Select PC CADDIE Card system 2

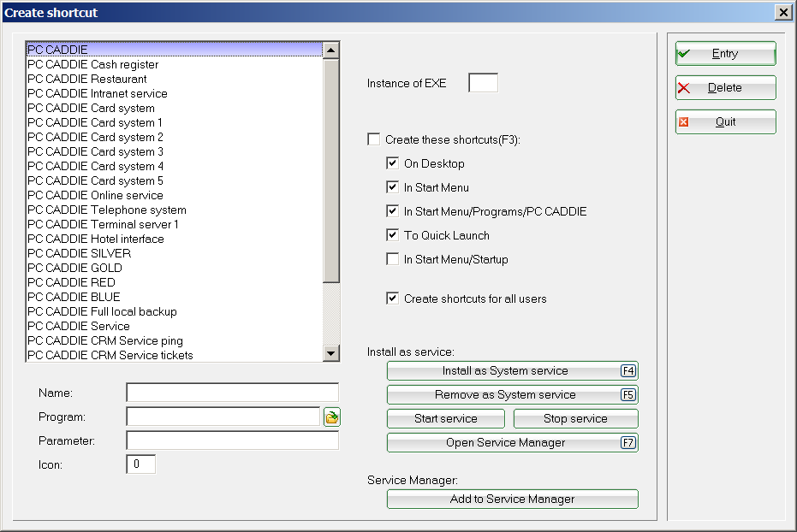coord(175,137)
